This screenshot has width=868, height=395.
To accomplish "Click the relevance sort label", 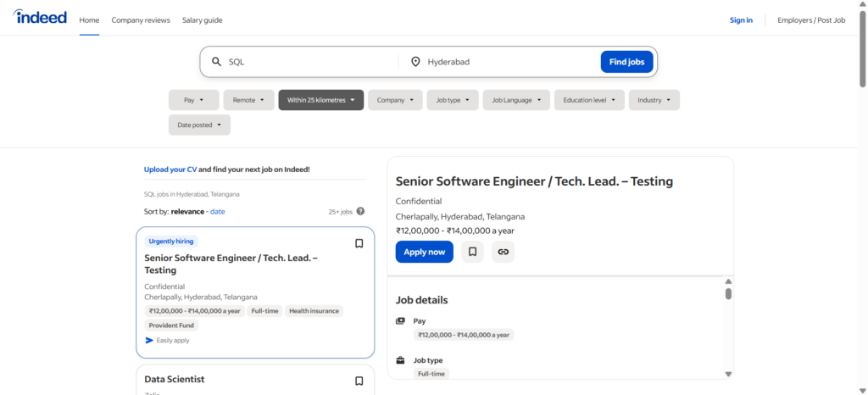I will click(187, 211).
